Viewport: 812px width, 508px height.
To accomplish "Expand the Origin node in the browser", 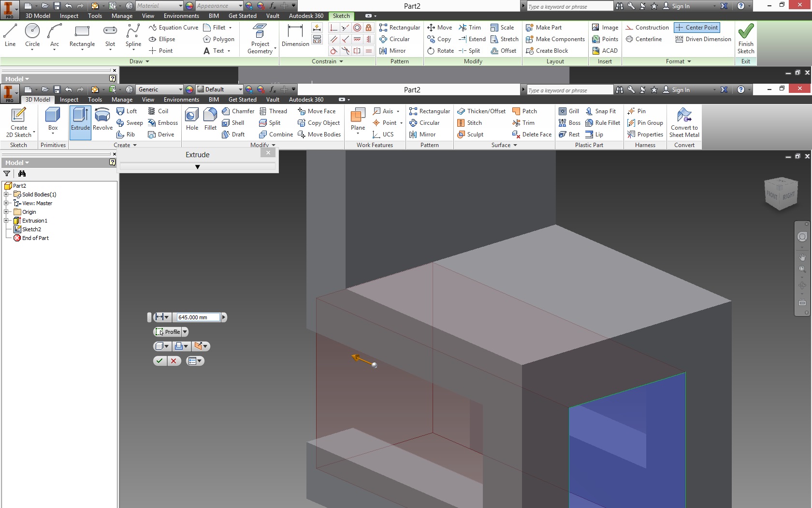I will (x=6, y=211).
